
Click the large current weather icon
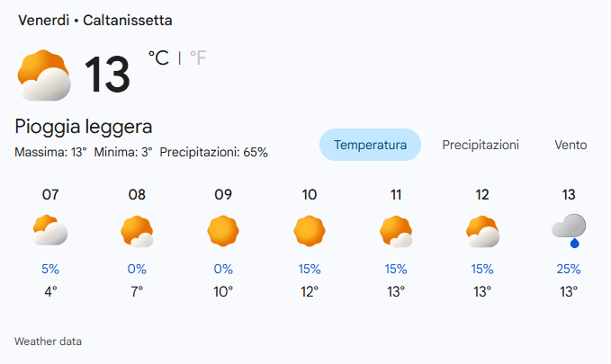coord(44,75)
